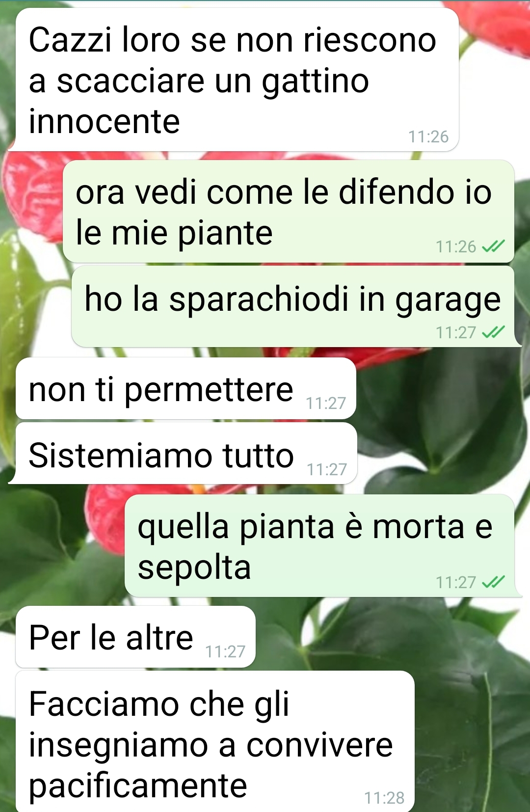Tap the 11:28 timestamp on the last message
Screen dimensions: 530x812
pyautogui.click(x=384, y=798)
